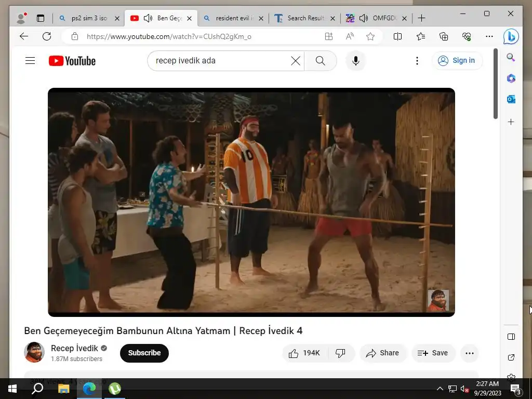Open the Favorites list

point(421,36)
